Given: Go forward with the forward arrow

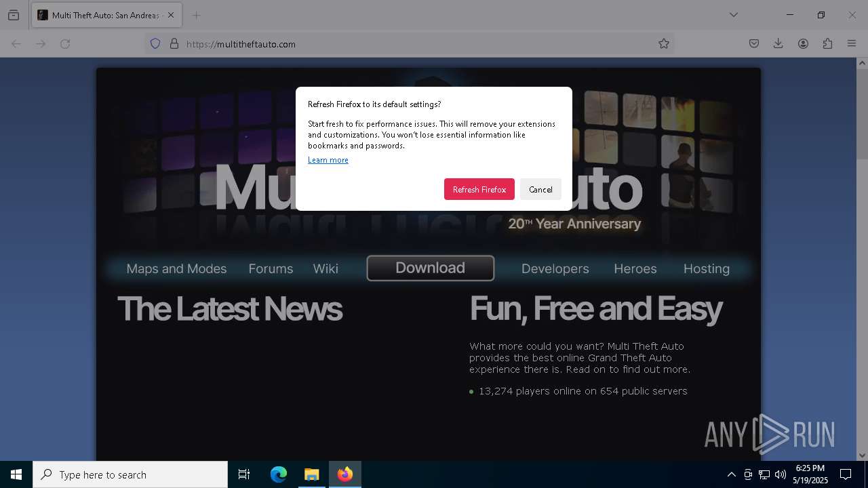Looking at the screenshot, I should coord(41,43).
